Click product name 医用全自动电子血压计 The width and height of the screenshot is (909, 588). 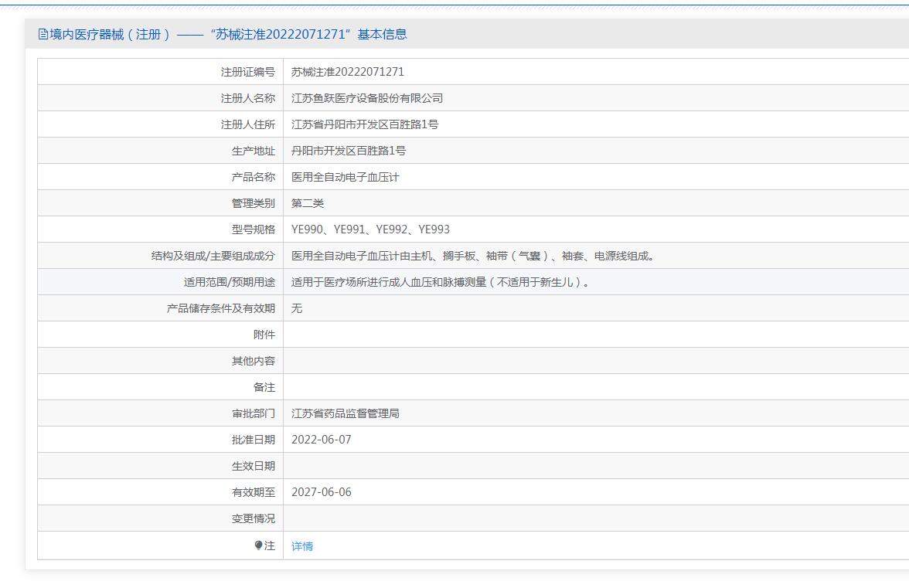345,177
